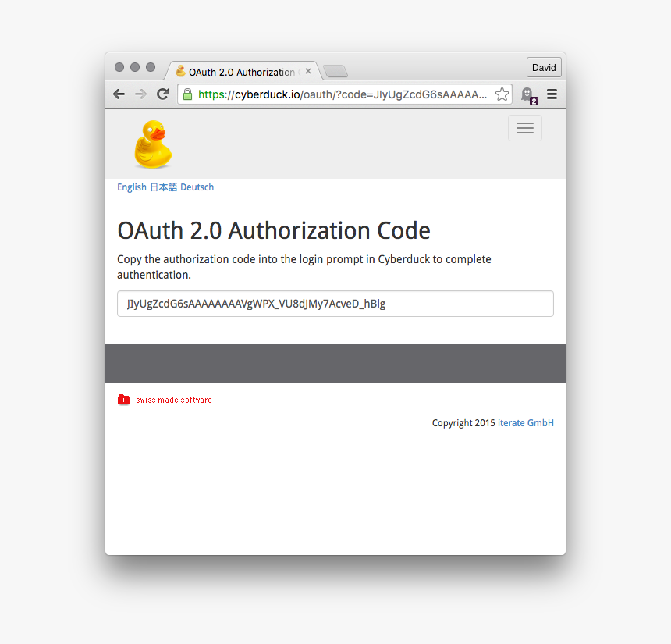Open the Chrome main menu
This screenshot has width=671, height=644.
click(x=552, y=94)
